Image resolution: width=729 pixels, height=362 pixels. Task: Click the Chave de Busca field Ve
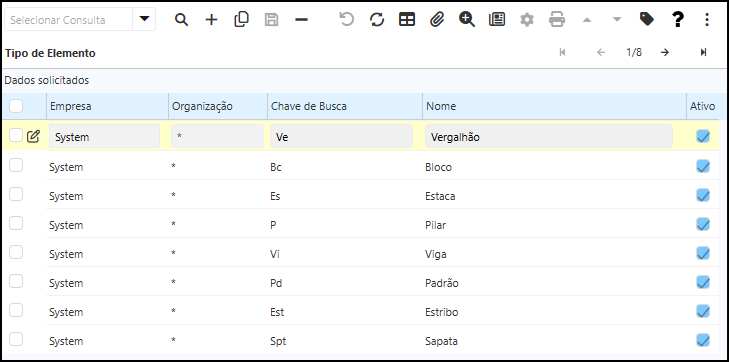click(342, 137)
